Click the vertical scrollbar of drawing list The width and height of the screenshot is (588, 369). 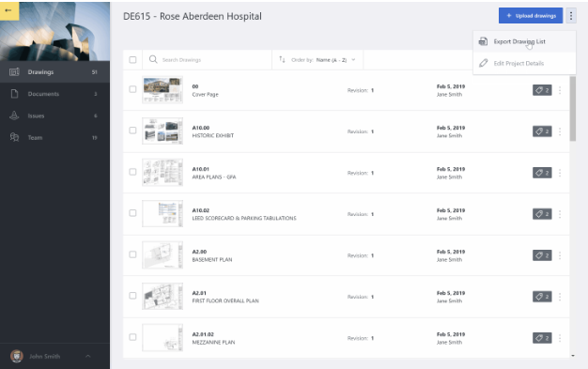coord(573,109)
